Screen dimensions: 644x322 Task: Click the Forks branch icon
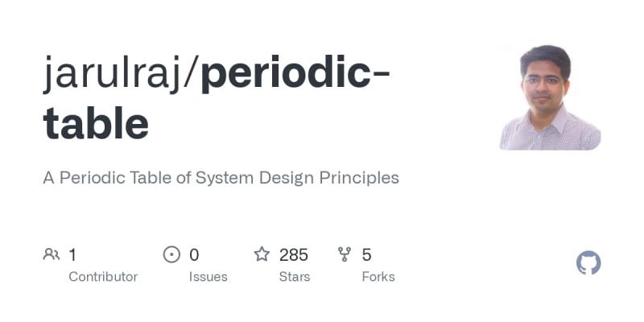(x=345, y=255)
